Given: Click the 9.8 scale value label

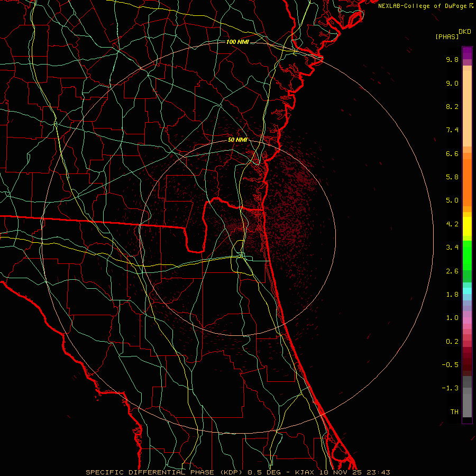Looking at the screenshot, I should click(452, 60).
